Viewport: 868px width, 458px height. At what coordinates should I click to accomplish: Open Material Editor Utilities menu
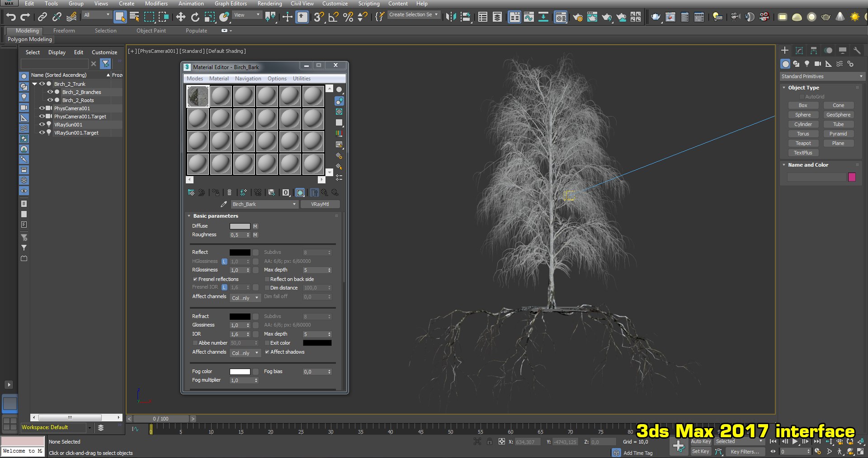click(x=302, y=79)
